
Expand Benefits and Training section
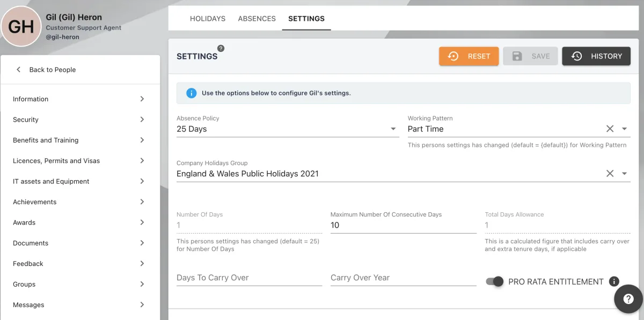coord(80,140)
